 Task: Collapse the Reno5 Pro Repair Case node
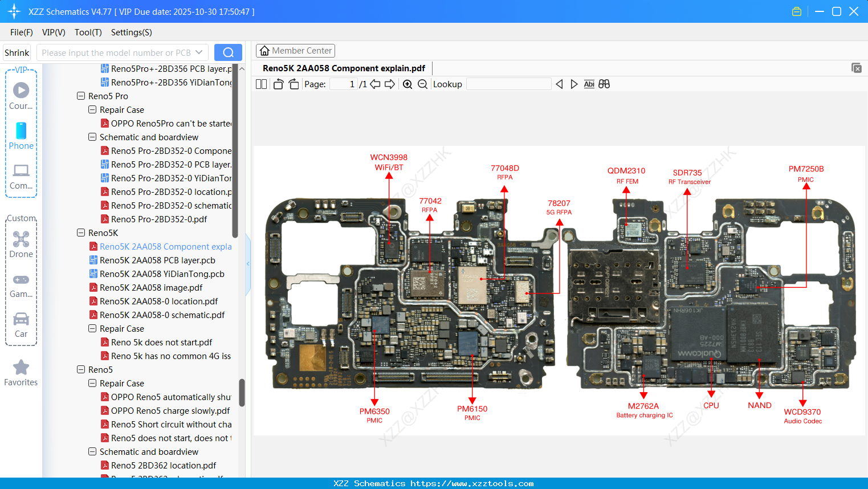tap(92, 109)
